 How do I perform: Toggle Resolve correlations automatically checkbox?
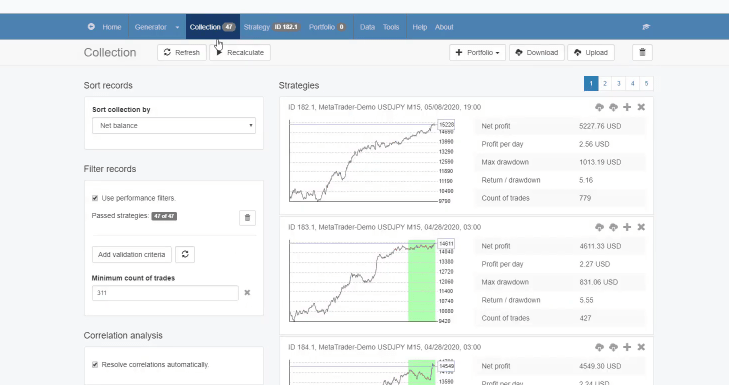pyautogui.click(x=95, y=365)
